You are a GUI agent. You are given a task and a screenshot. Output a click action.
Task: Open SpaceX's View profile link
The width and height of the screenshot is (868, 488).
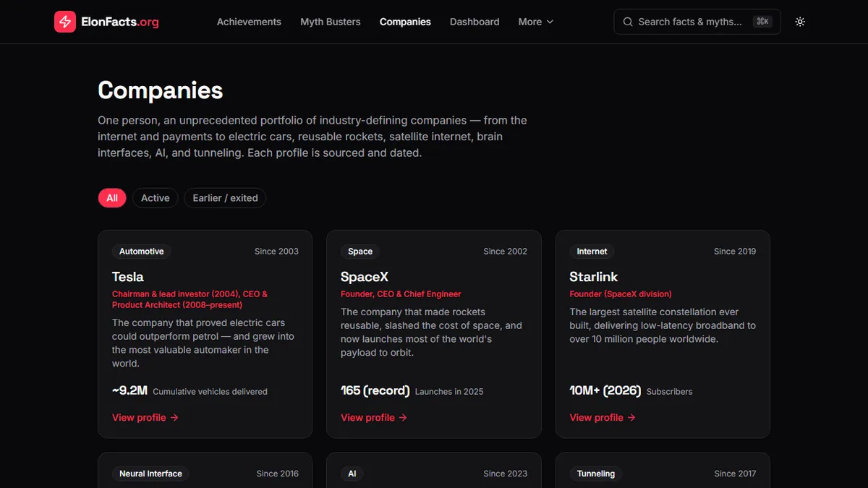[374, 417]
